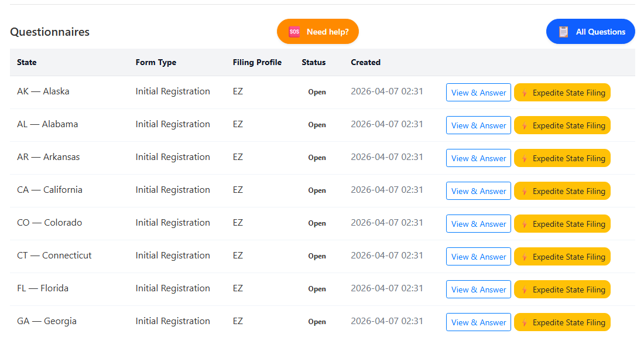The height and width of the screenshot is (337, 644).
Task: Click lightning bolt icon in Georgia row
Action: click(525, 323)
